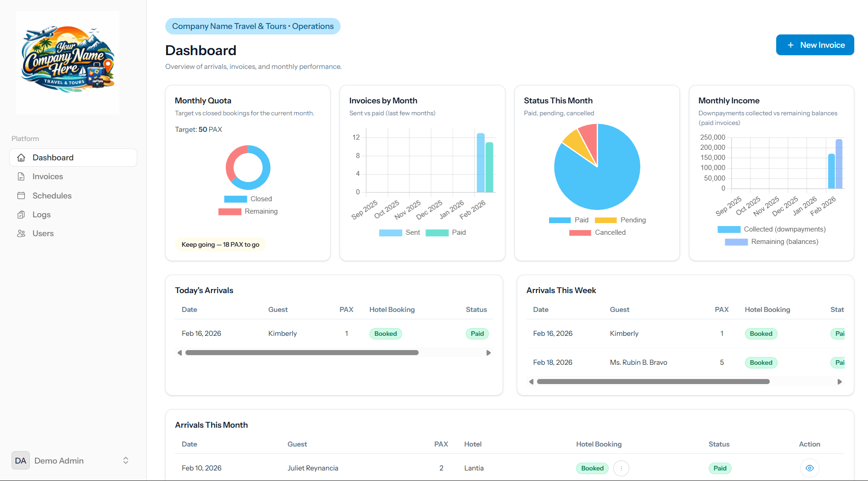Expand the Demo Admin account switcher
The width and height of the screenshot is (868, 481).
(125, 460)
